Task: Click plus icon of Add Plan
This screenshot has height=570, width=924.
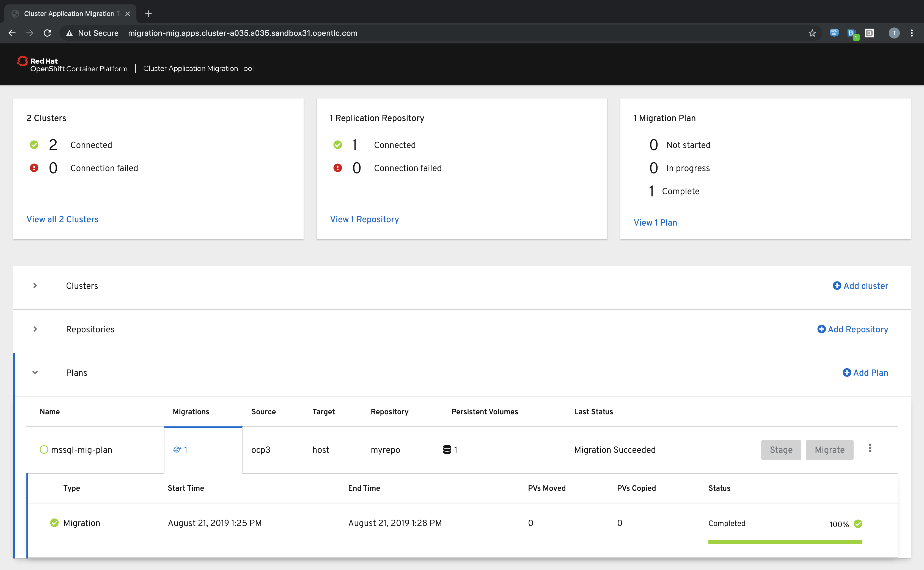Action: click(847, 372)
